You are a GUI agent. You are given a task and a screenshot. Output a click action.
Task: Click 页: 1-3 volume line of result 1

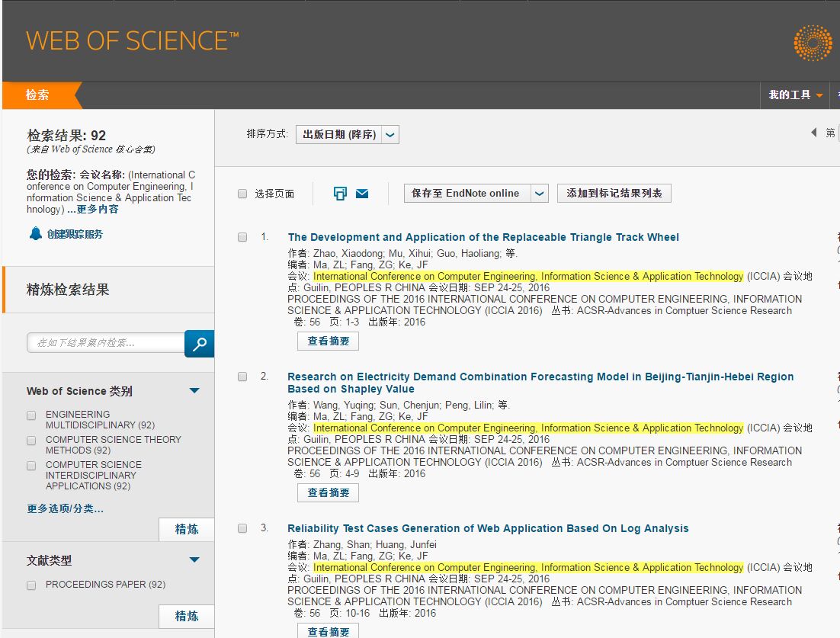[x=360, y=322]
